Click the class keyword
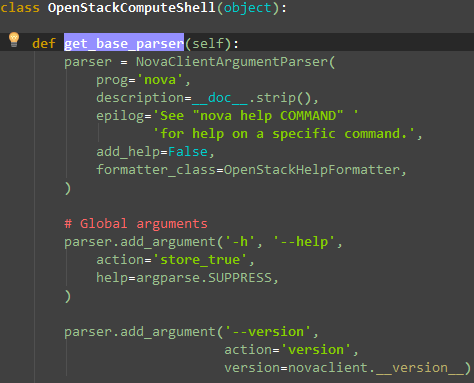474x383 pixels. pos(20,8)
